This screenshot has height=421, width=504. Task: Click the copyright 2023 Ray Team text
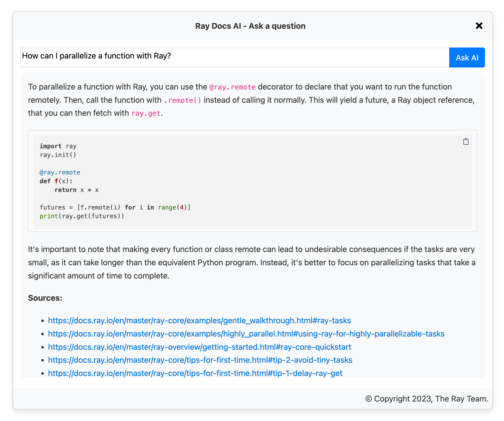point(427,399)
